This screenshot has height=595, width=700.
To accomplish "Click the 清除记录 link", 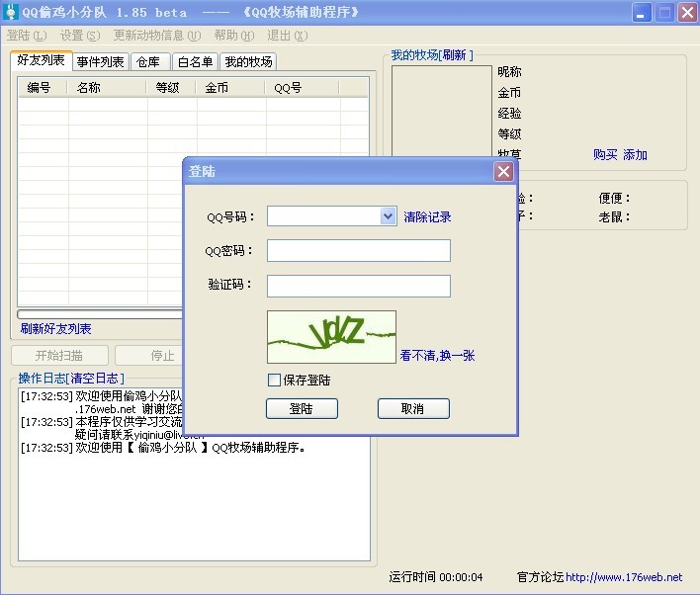I will [x=427, y=216].
